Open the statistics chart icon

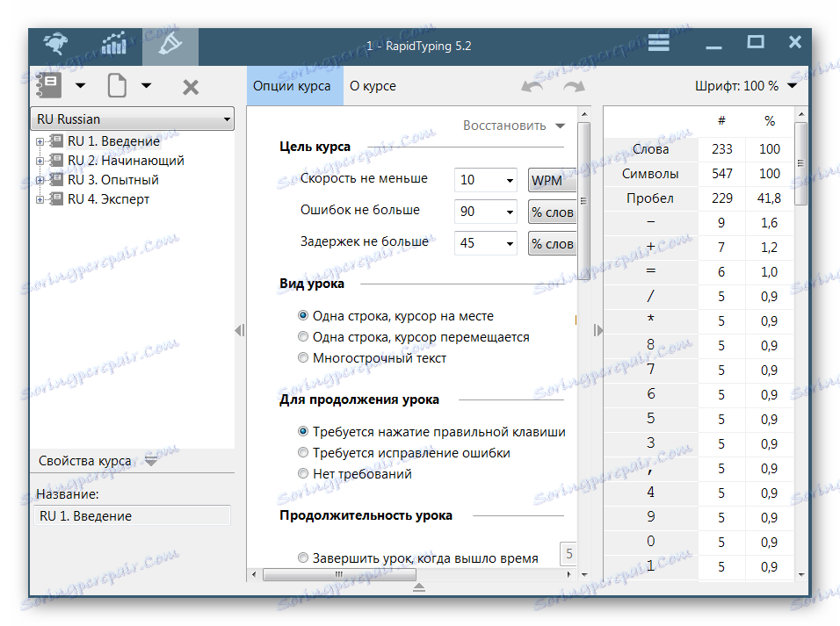113,44
